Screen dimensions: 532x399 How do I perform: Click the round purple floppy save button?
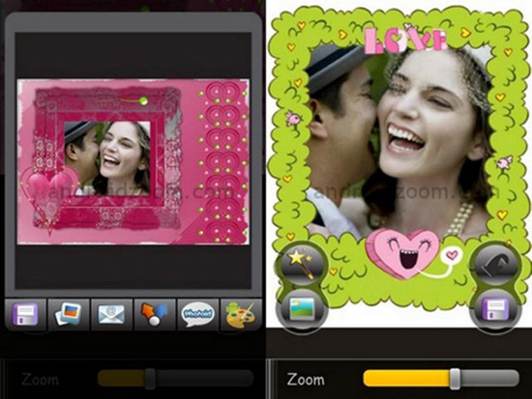[x=496, y=309]
